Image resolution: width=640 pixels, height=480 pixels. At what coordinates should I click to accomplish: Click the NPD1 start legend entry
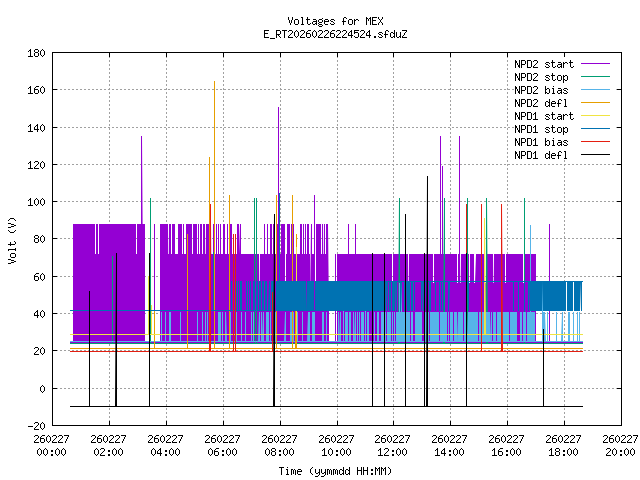542,116
